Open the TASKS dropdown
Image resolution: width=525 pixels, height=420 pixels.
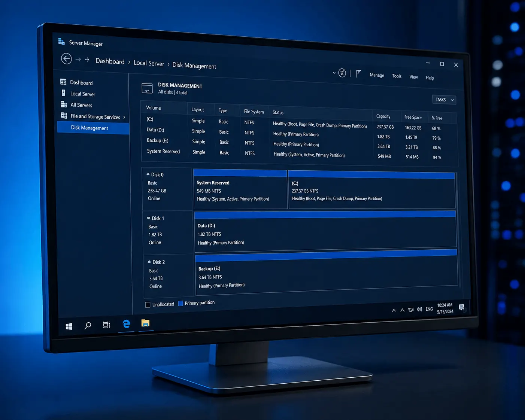444,100
